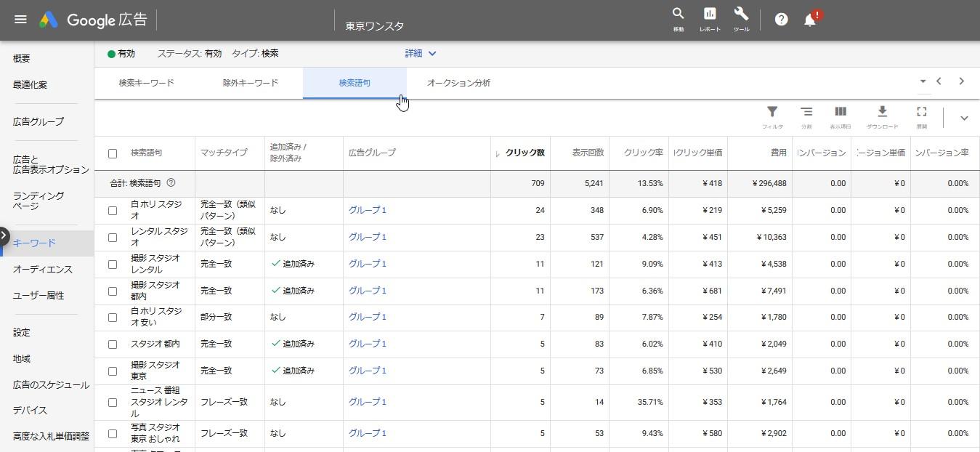Expand the 詳細 details dropdown
The width and height of the screenshot is (980, 452).
pyautogui.click(x=421, y=53)
